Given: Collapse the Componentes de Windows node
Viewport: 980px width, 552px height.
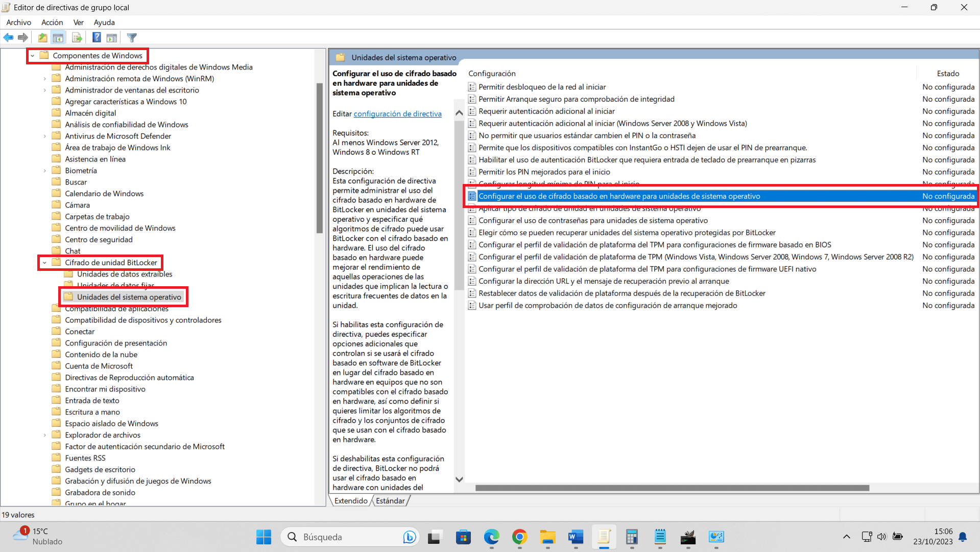Looking at the screenshot, I should click(32, 56).
